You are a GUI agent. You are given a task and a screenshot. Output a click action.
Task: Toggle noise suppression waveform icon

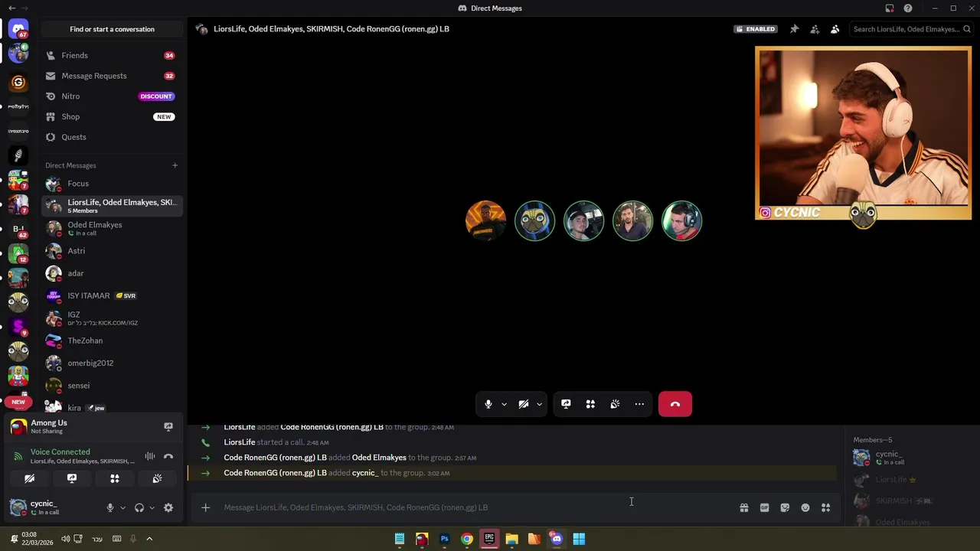tap(150, 456)
